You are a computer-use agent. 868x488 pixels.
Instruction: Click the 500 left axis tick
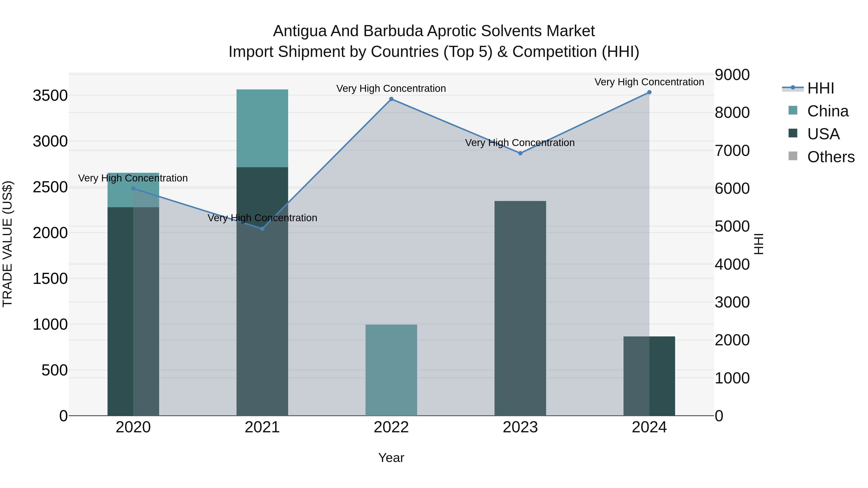(54, 370)
